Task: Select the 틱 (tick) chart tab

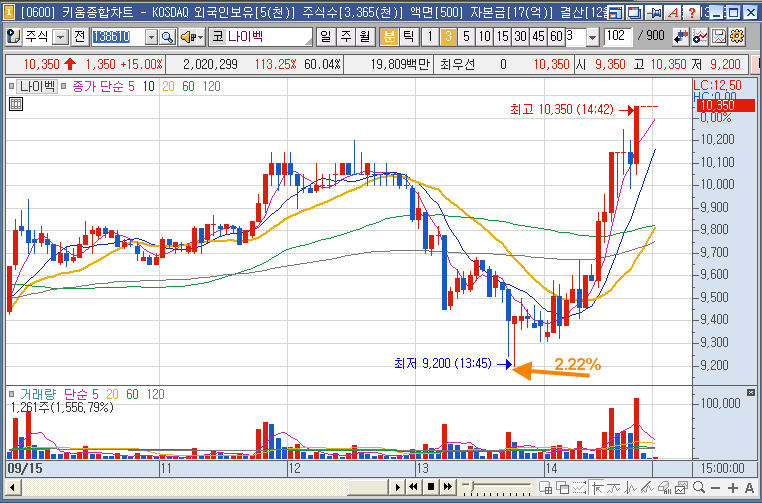Action: pos(409,36)
